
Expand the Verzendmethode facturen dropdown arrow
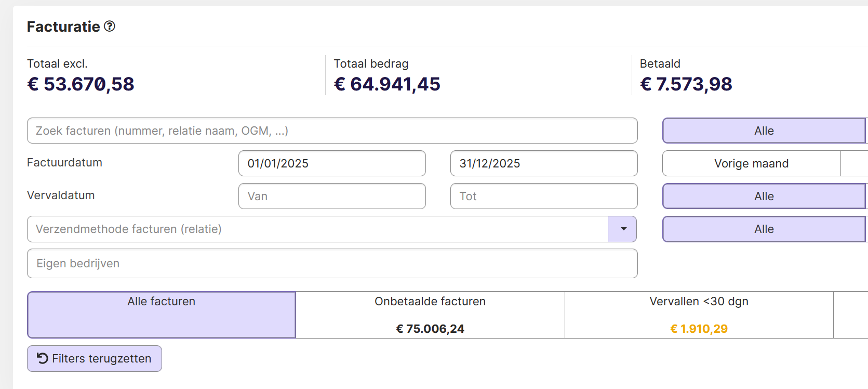click(x=623, y=229)
